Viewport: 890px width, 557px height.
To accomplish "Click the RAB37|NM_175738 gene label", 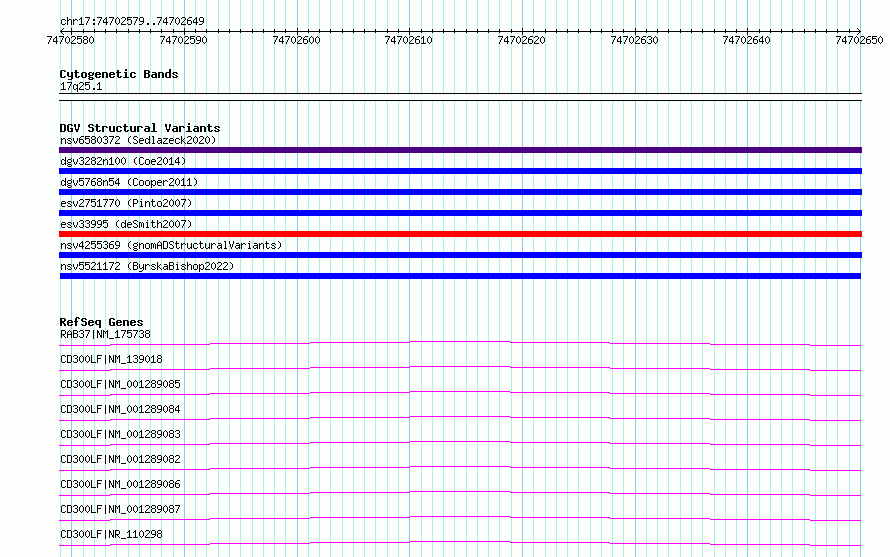I will pyautogui.click(x=106, y=334).
